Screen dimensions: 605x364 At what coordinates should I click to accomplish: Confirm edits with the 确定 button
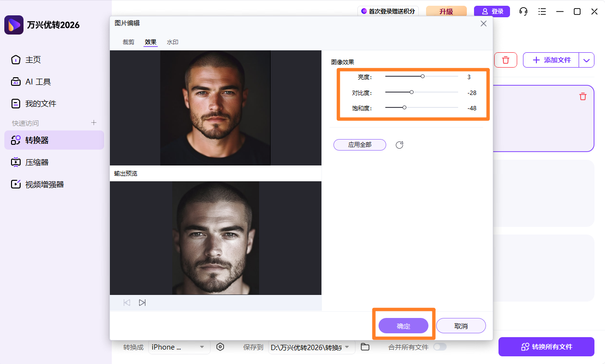click(403, 326)
